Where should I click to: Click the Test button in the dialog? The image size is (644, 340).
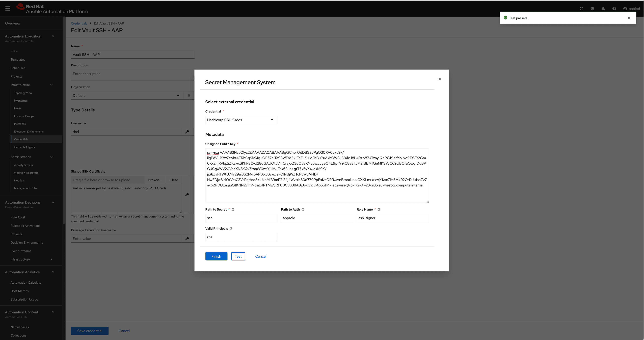pos(238,256)
